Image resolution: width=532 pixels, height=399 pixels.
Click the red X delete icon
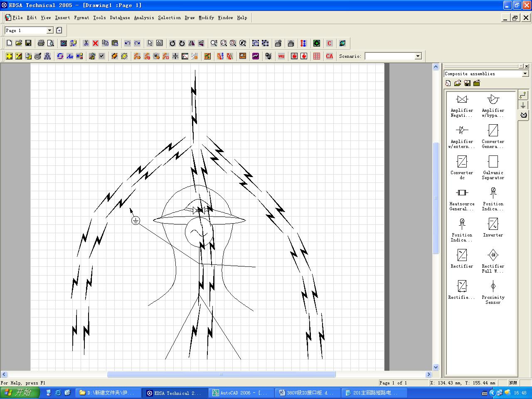tap(95, 43)
